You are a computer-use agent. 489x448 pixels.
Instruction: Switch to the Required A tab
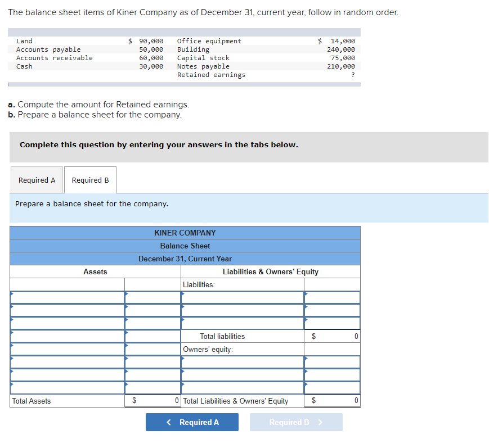(x=37, y=180)
